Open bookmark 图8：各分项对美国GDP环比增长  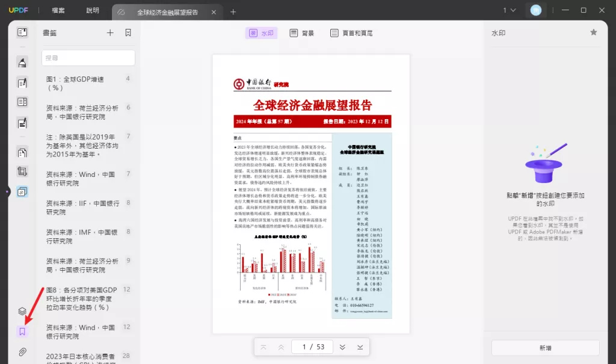tap(88, 299)
